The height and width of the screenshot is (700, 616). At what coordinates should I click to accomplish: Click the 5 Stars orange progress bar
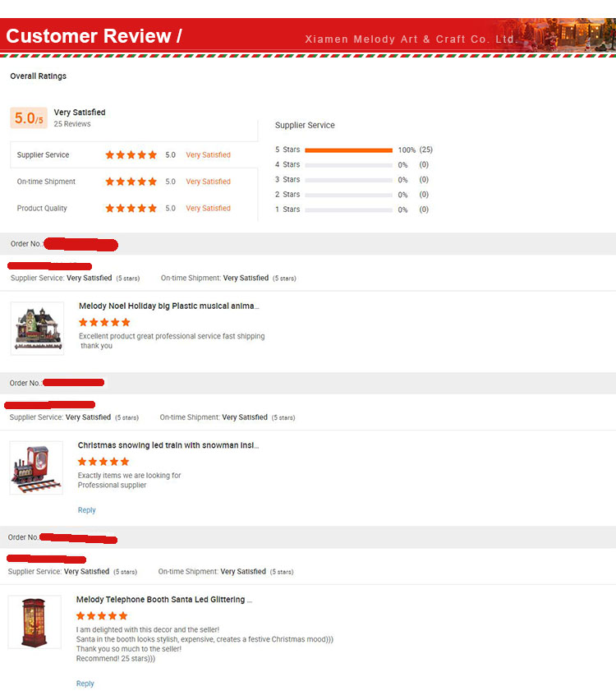coord(348,150)
